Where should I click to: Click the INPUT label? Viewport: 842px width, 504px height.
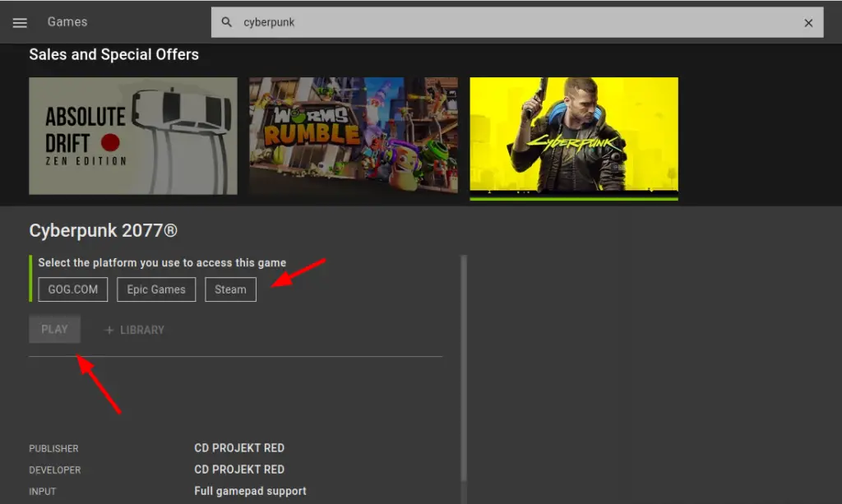pos(43,492)
